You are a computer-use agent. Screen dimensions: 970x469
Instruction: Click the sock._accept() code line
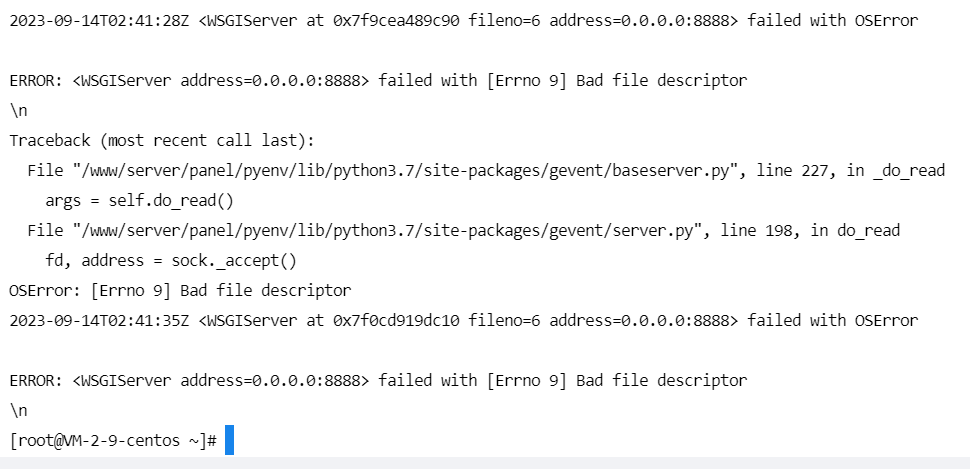click(171, 261)
